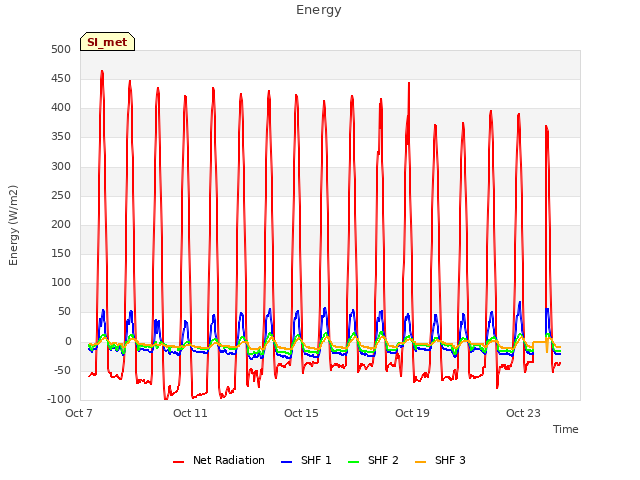Toggle the SHF 3 legend entry
This screenshot has width=640, height=480.
440,460
